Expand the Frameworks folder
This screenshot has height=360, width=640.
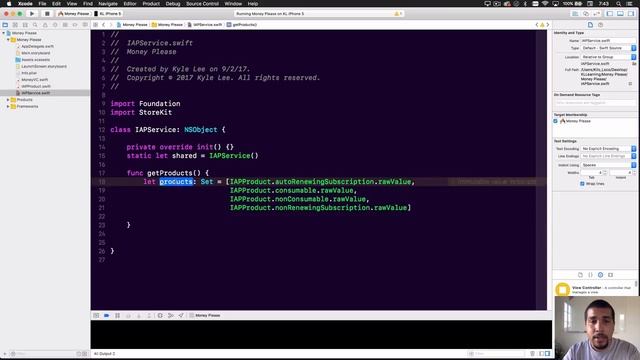pyautogui.click(x=8, y=106)
